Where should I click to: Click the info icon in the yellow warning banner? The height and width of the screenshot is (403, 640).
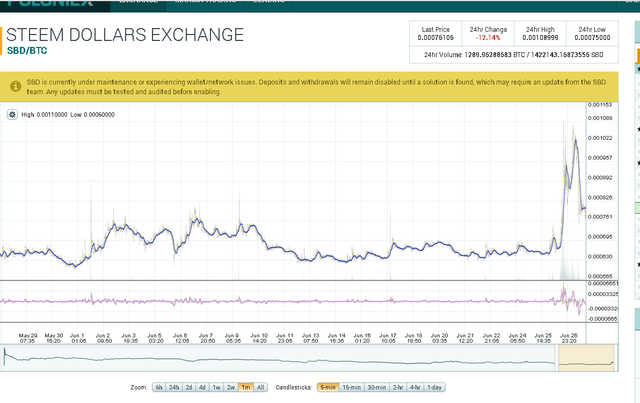point(16,86)
